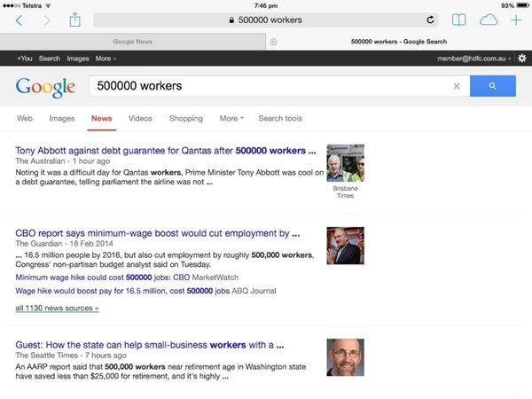
Task: Reload the page with refresh icon
Action: coord(431,20)
